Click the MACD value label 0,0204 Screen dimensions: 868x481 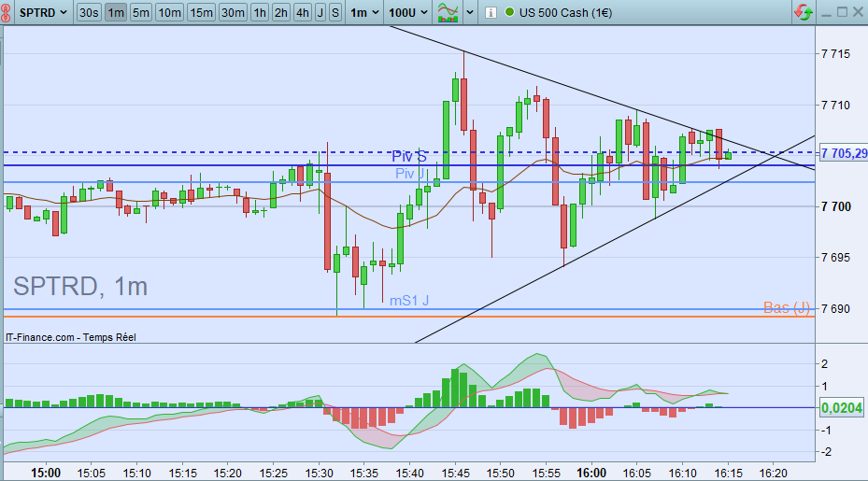coord(842,408)
